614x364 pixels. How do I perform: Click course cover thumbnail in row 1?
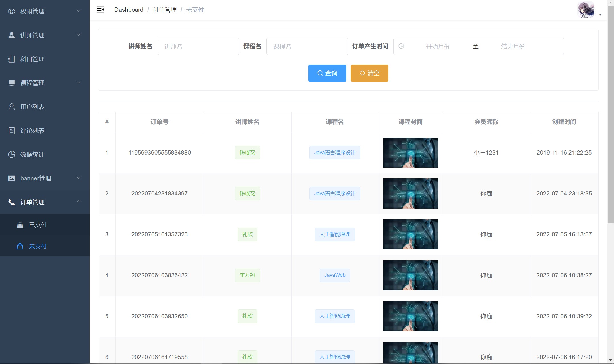pos(410,153)
